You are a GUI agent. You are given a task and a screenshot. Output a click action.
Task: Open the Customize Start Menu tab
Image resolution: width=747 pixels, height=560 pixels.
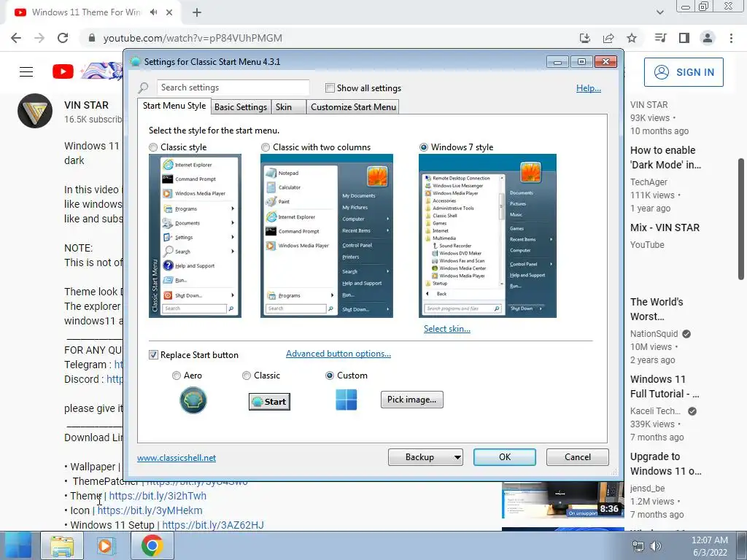tap(353, 107)
